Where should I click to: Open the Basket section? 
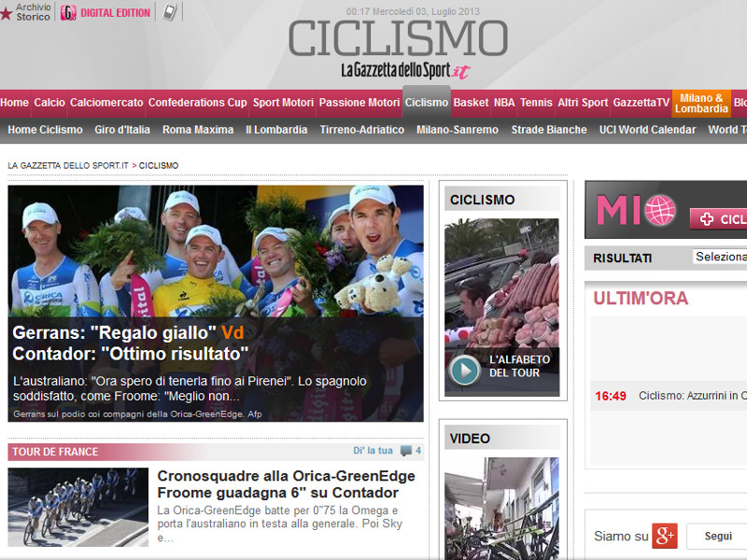[x=471, y=103]
